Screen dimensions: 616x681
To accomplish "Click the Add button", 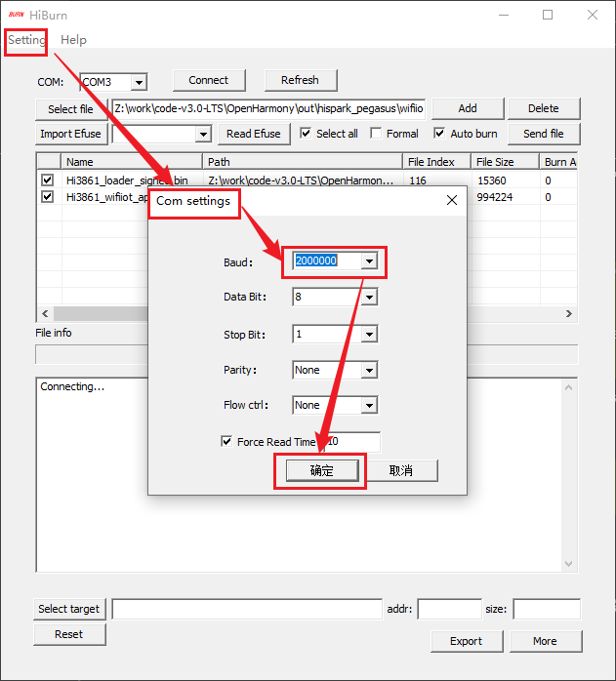I will click(468, 108).
